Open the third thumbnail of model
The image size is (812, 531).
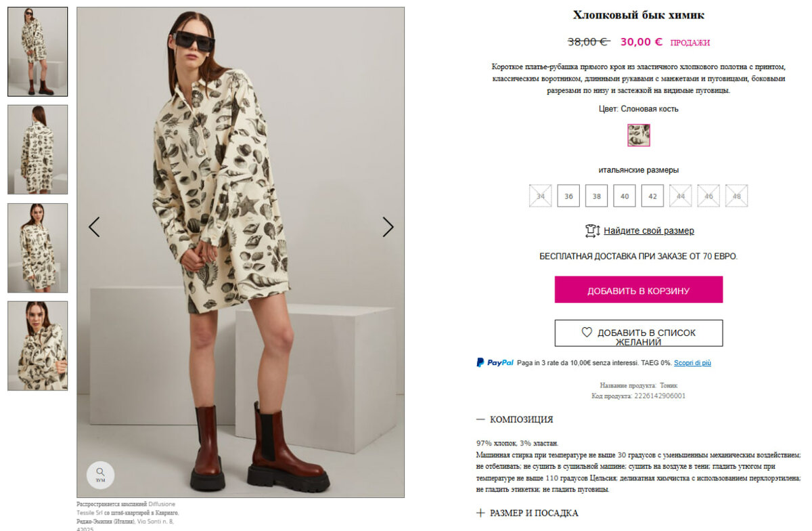pyautogui.click(x=38, y=248)
